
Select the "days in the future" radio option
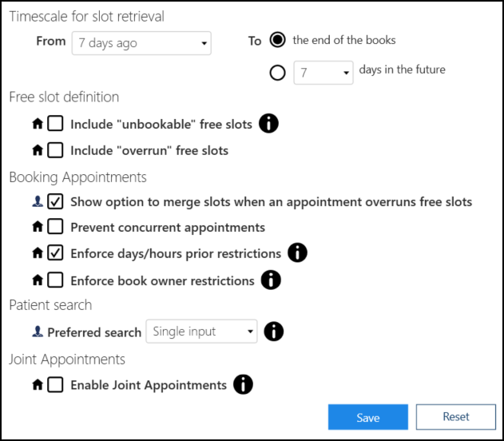click(x=277, y=73)
